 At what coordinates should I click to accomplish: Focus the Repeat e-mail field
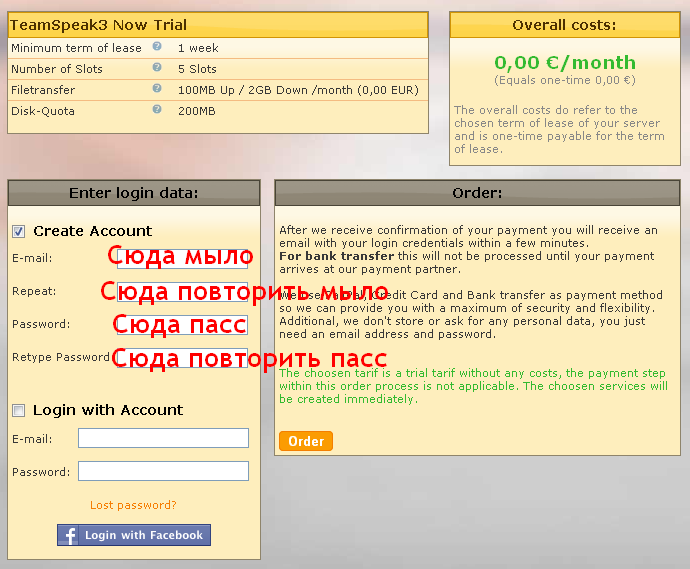182,292
